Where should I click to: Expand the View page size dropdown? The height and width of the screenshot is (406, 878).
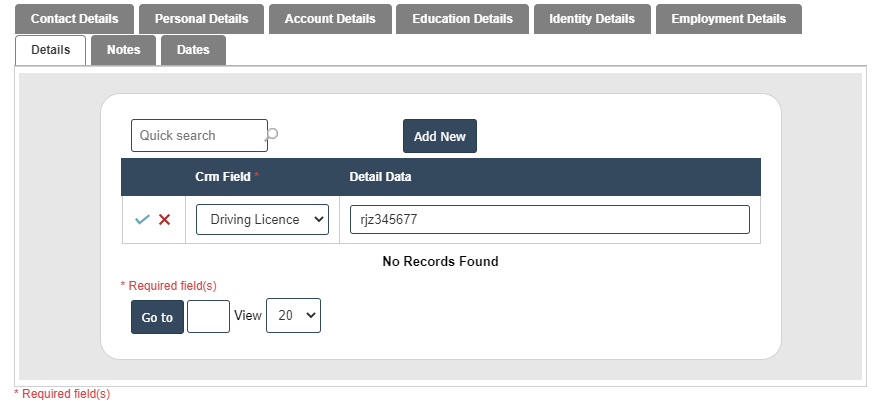tap(293, 316)
